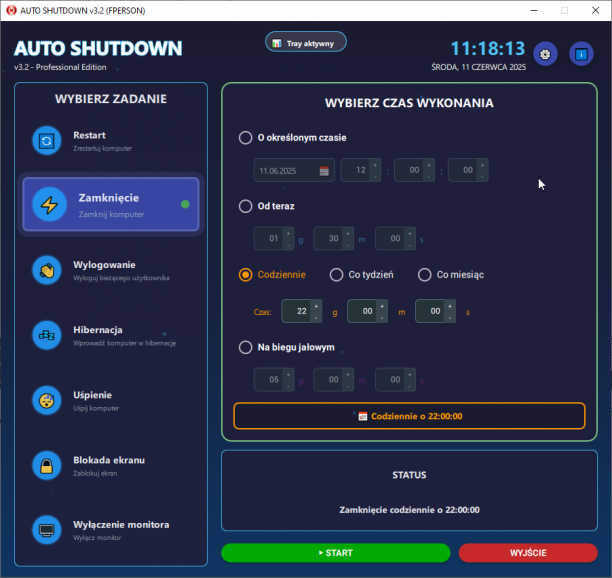Click the Uśpienie sleeping face icon
612x578 pixels.
pos(46,400)
